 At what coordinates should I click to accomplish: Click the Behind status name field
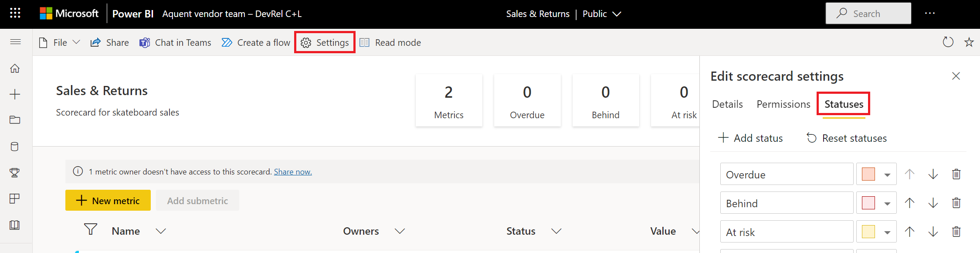[786, 203]
